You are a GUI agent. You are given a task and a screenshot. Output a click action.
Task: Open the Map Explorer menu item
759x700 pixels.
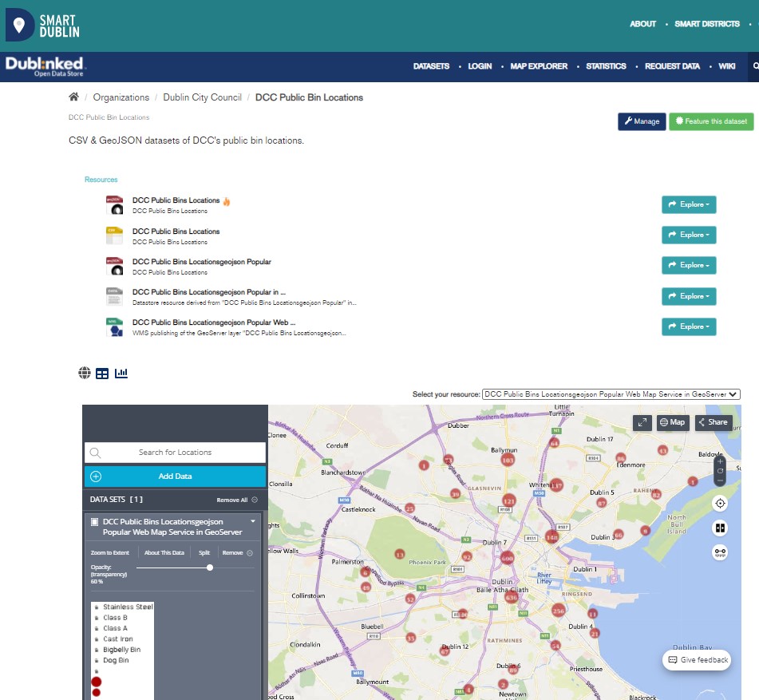(539, 66)
